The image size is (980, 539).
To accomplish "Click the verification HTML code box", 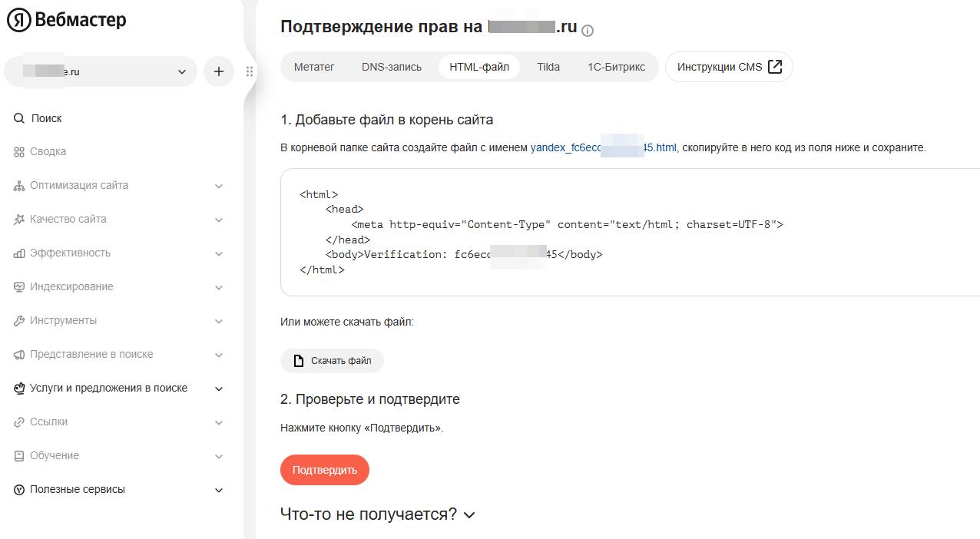I will [630, 232].
